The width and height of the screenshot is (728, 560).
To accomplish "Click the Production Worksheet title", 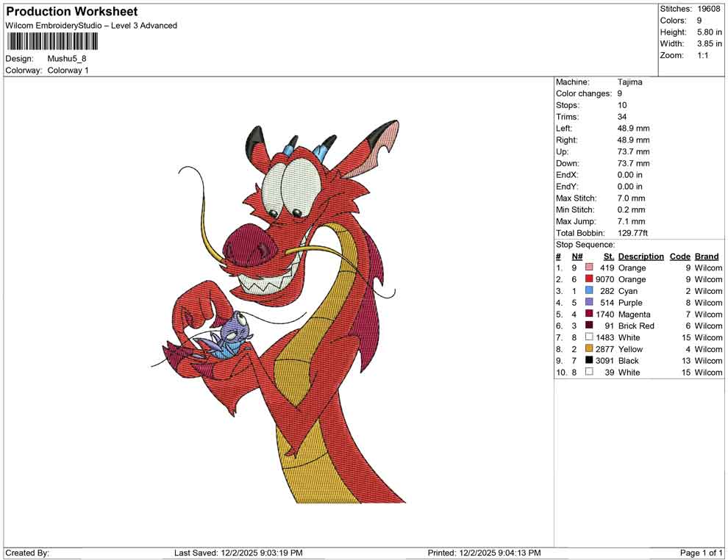I will point(71,12).
